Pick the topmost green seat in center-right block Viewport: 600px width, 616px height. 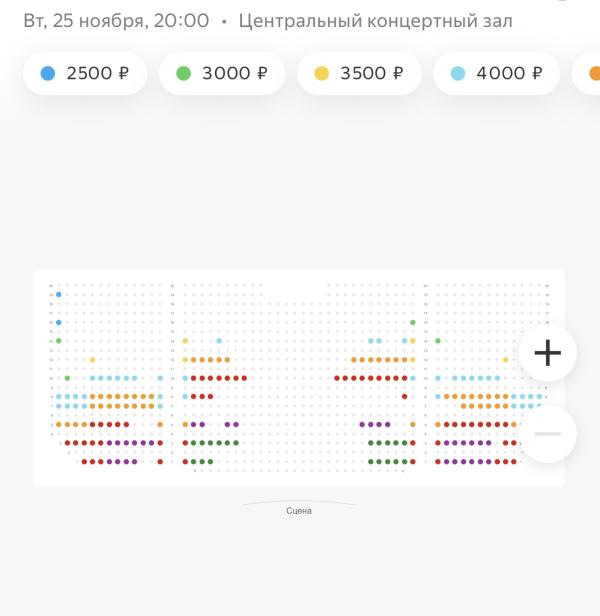pos(412,322)
